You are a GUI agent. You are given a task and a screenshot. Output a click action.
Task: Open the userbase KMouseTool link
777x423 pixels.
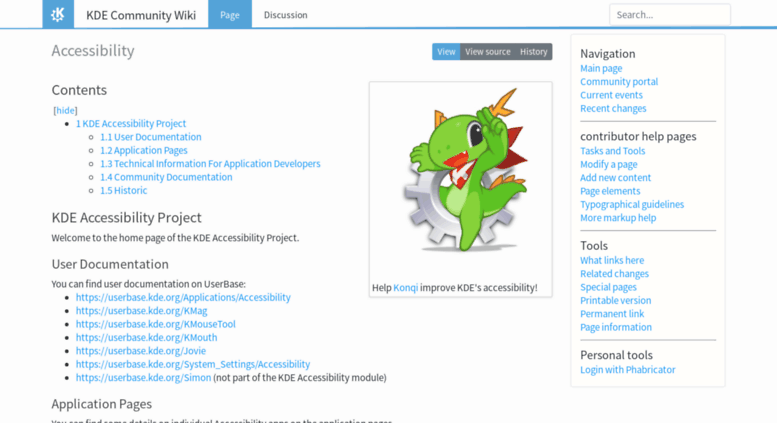point(156,324)
